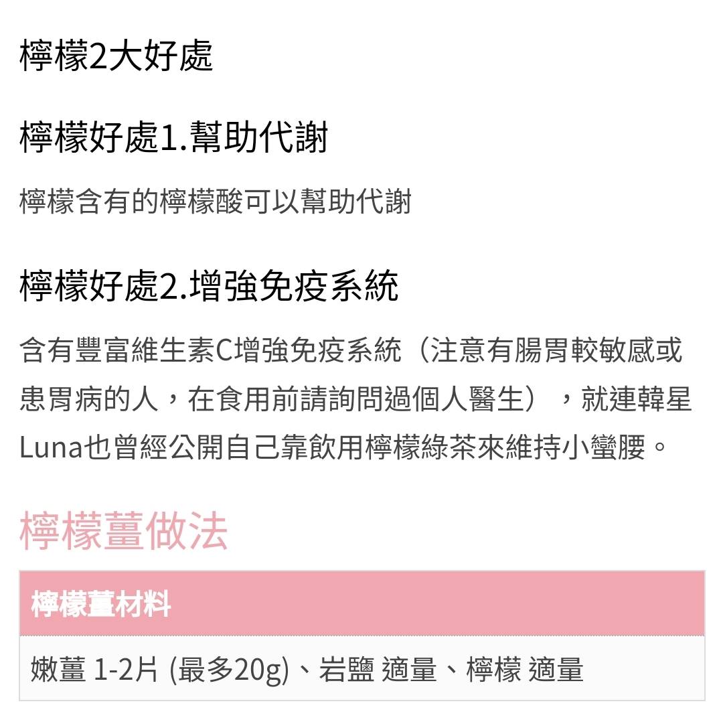
Task: Click the pink heading 檸檬薑做法
Action: 123,530
